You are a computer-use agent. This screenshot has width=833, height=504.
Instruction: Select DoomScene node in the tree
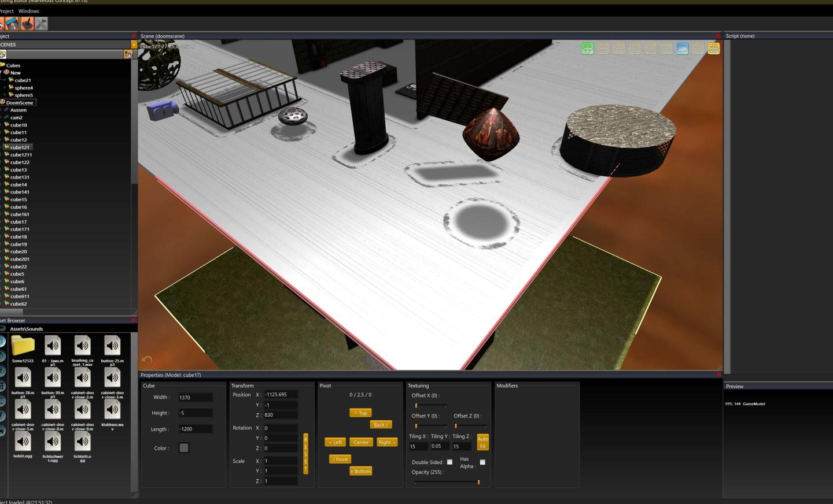[20, 102]
